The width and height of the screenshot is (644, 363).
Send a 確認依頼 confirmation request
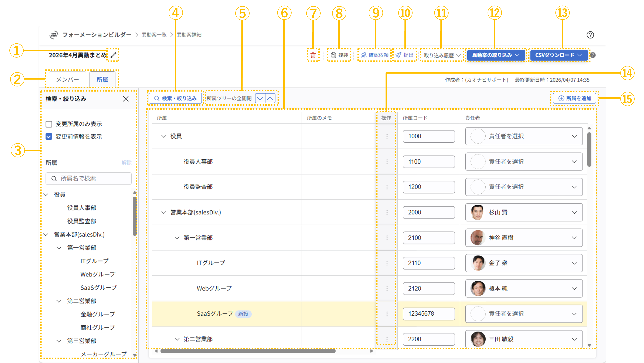[374, 55]
